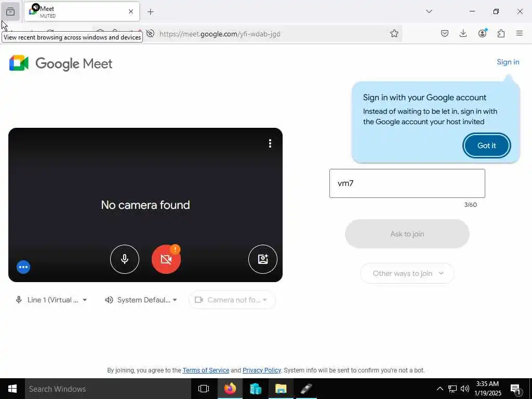Click the Sign in link
532x399 pixels.
point(508,62)
